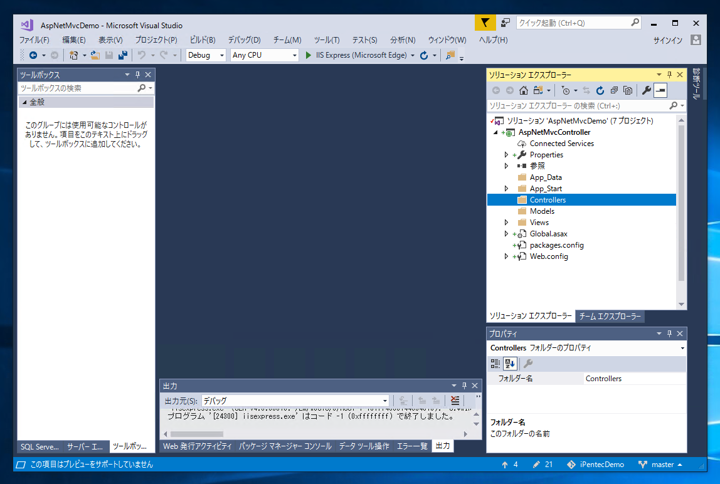Select Global.asax in solution tree

548,234
